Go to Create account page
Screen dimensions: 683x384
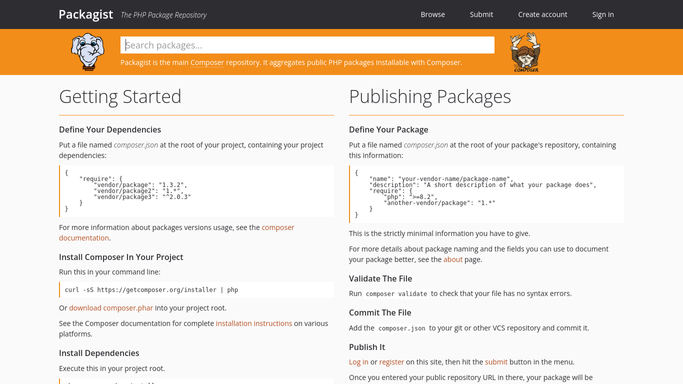coord(542,14)
